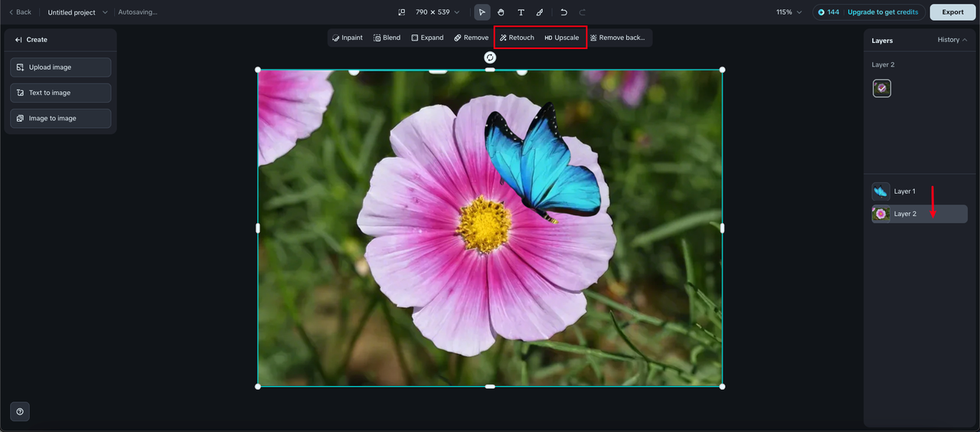Click the Text to image button
980x432 pixels.
[x=60, y=93]
